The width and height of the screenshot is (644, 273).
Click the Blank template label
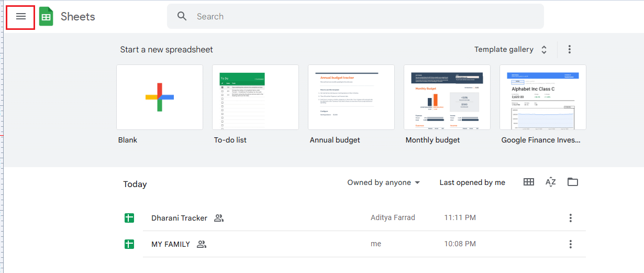(x=128, y=140)
